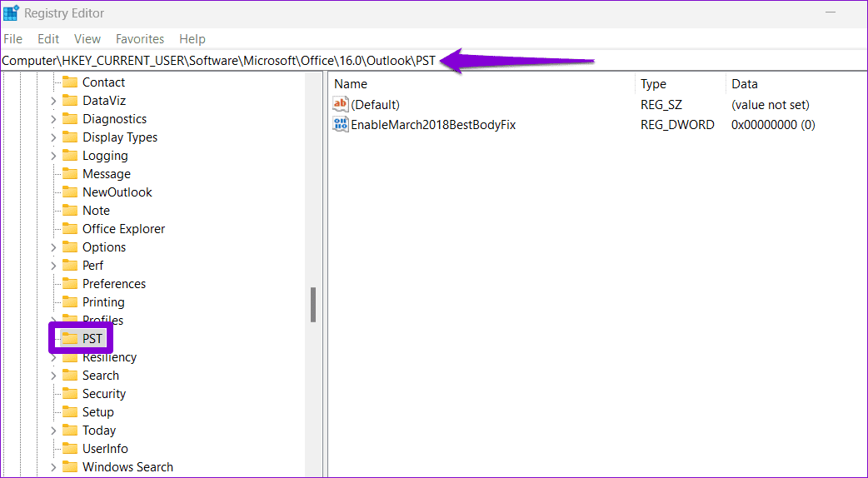Select the Perf folder icon
The width and height of the screenshot is (868, 478).
(x=70, y=265)
